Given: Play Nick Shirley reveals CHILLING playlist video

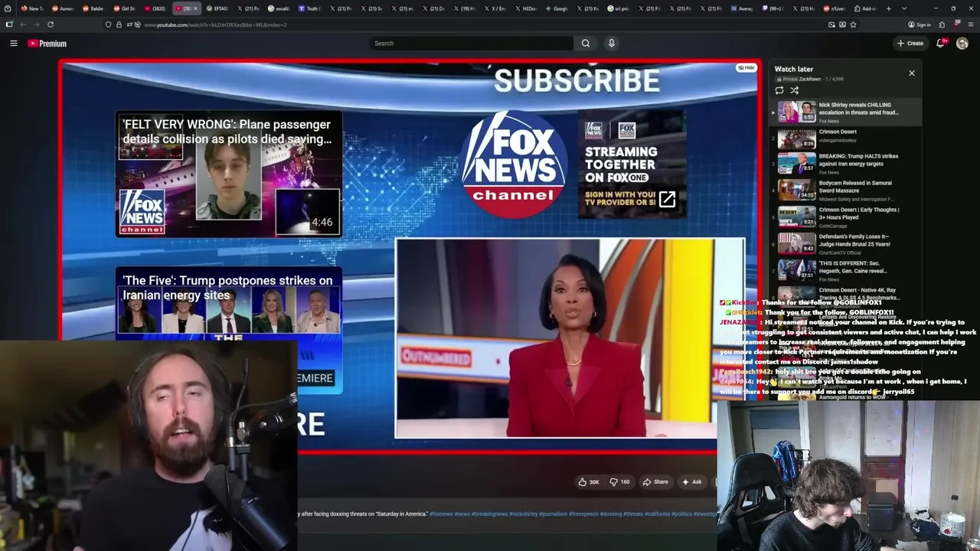Looking at the screenshot, I should [846, 112].
